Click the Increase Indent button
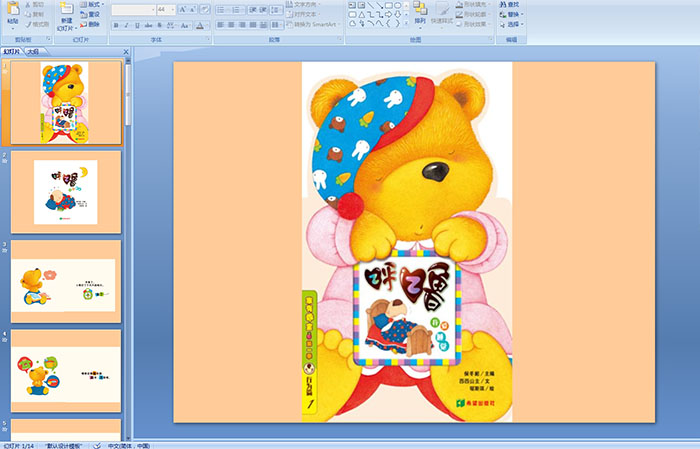 [x=263, y=10]
